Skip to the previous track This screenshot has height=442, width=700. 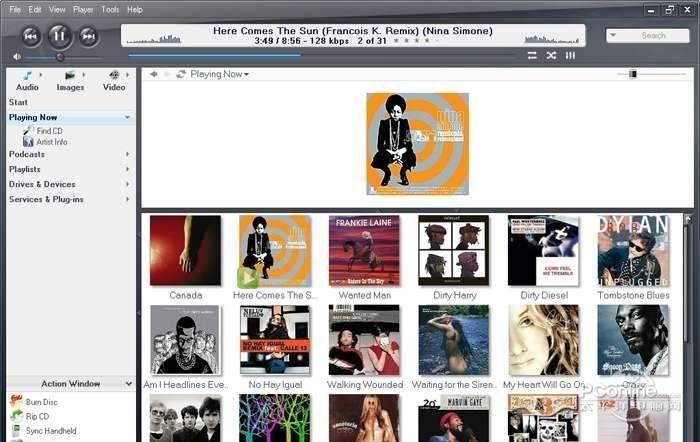coord(30,37)
